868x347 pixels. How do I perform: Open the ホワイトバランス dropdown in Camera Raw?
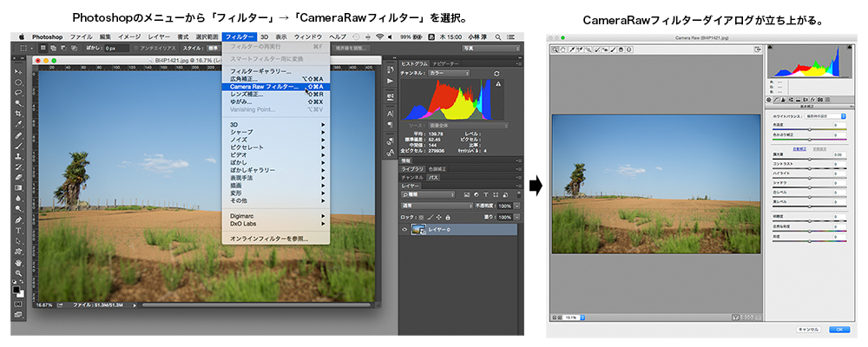pos(825,116)
